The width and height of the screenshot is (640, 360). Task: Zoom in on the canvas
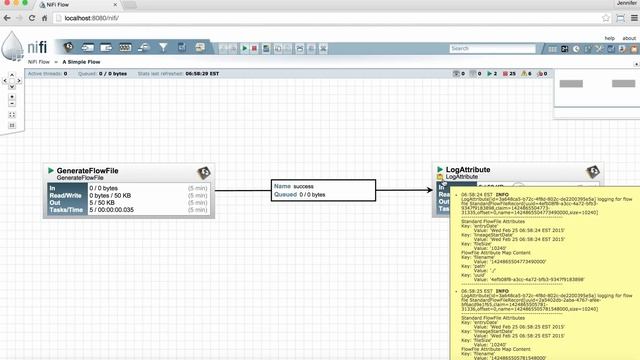[12, 97]
